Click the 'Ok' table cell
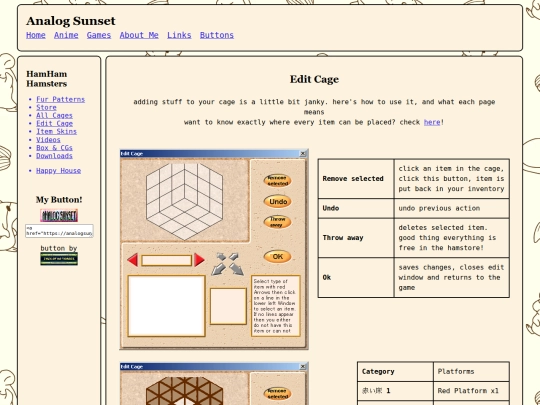 pyautogui.click(x=356, y=278)
